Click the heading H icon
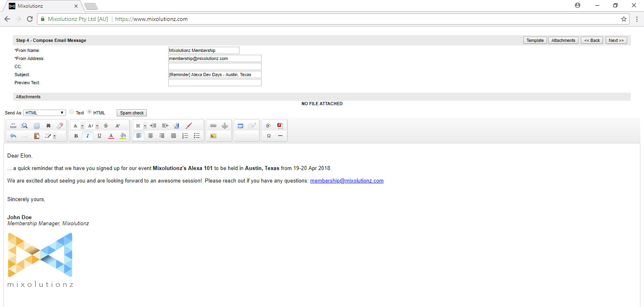 point(138,126)
